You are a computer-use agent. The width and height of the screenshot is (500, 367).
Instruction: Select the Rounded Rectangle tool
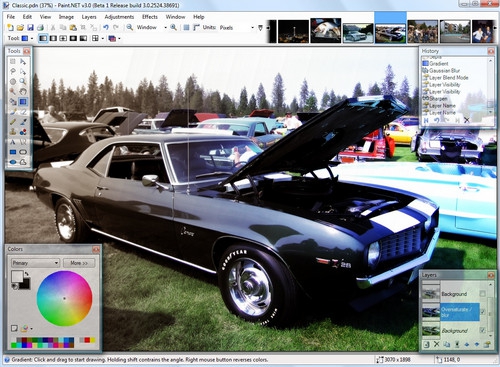tap(23, 152)
